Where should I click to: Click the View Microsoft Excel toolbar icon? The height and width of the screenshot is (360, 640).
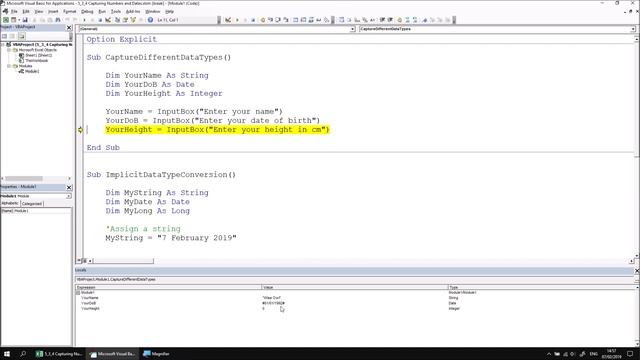point(6,20)
